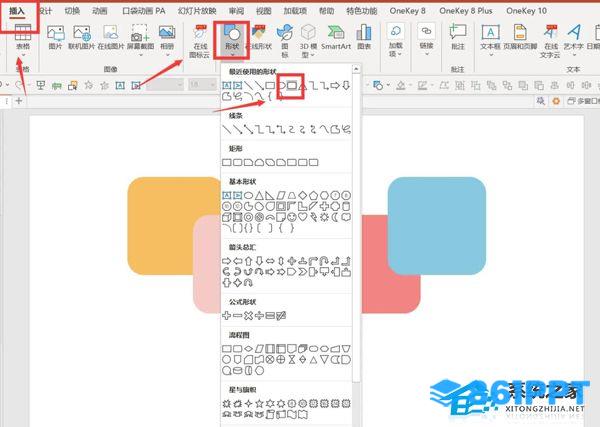The height and width of the screenshot is (427, 600).
Task: Select the chevron arrow in 箭头总汇
Action: point(303,272)
